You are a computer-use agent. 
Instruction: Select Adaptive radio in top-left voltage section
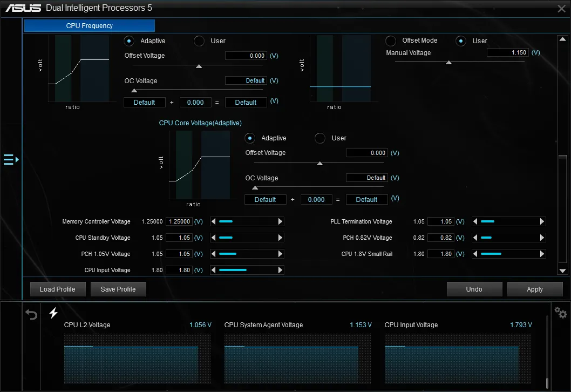[x=129, y=41]
